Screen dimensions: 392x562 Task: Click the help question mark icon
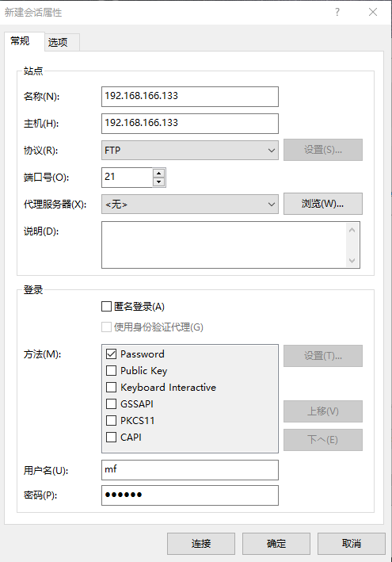tap(337, 12)
